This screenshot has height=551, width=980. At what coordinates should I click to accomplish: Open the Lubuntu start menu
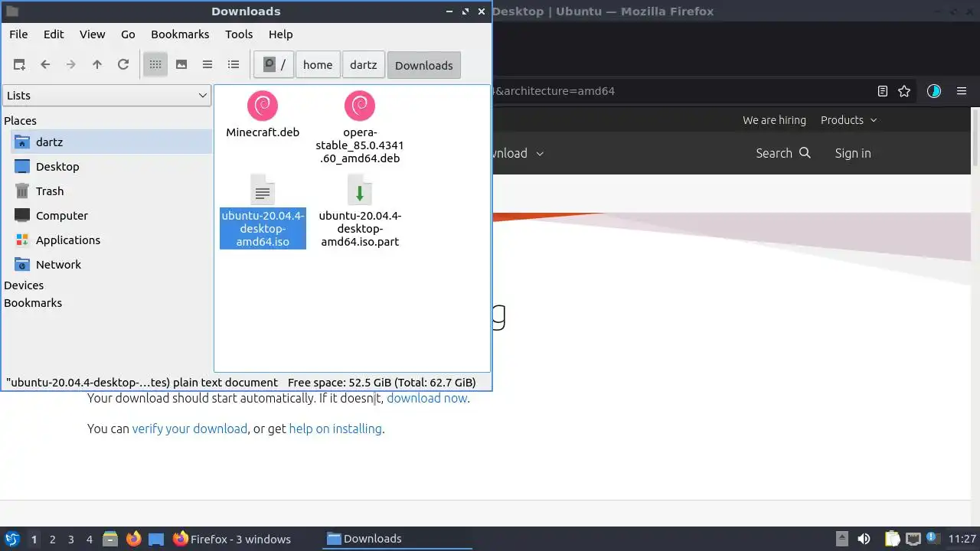coord(12,539)
